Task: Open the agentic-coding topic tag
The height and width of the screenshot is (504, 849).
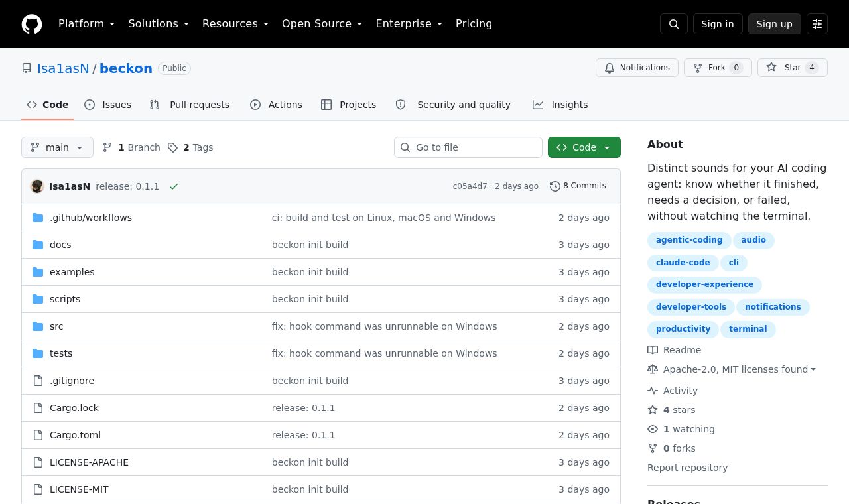Action: coord(689,240)
